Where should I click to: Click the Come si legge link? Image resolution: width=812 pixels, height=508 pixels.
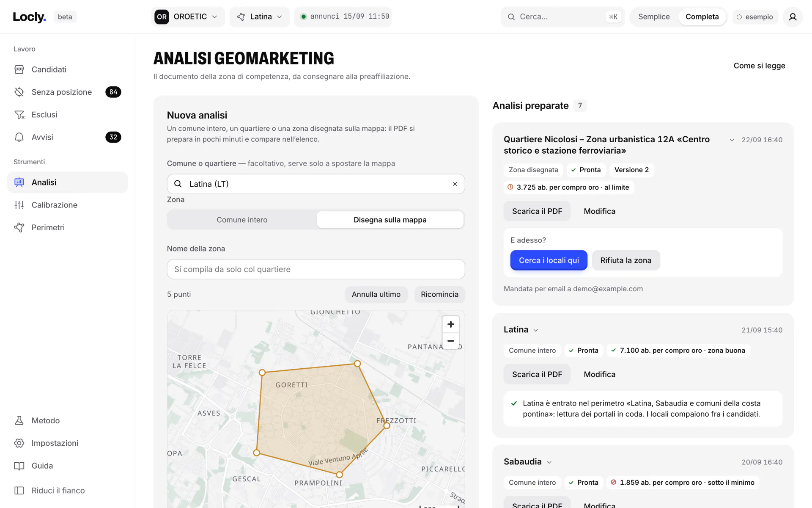tap(759, 66)
